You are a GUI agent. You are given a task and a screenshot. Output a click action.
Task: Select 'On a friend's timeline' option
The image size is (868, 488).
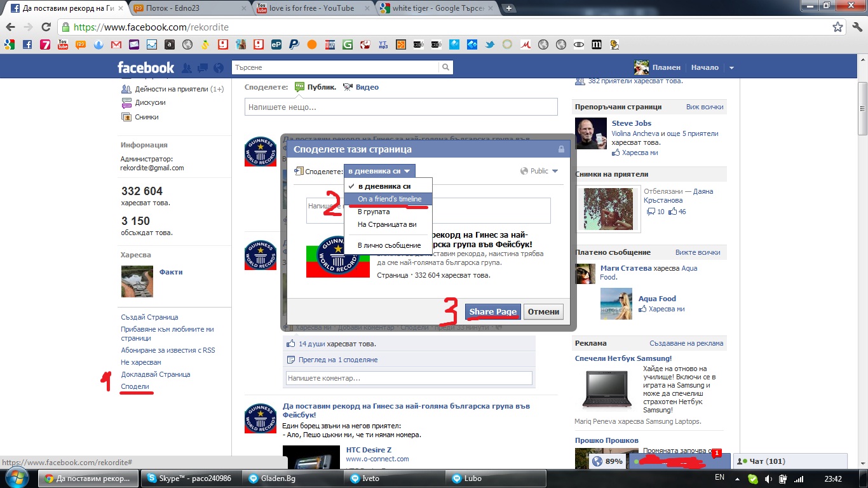click(x=389, y=199)
